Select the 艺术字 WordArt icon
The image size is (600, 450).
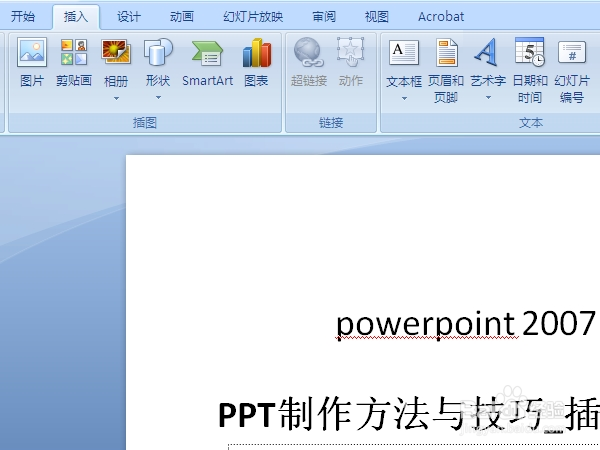[487, 52]
